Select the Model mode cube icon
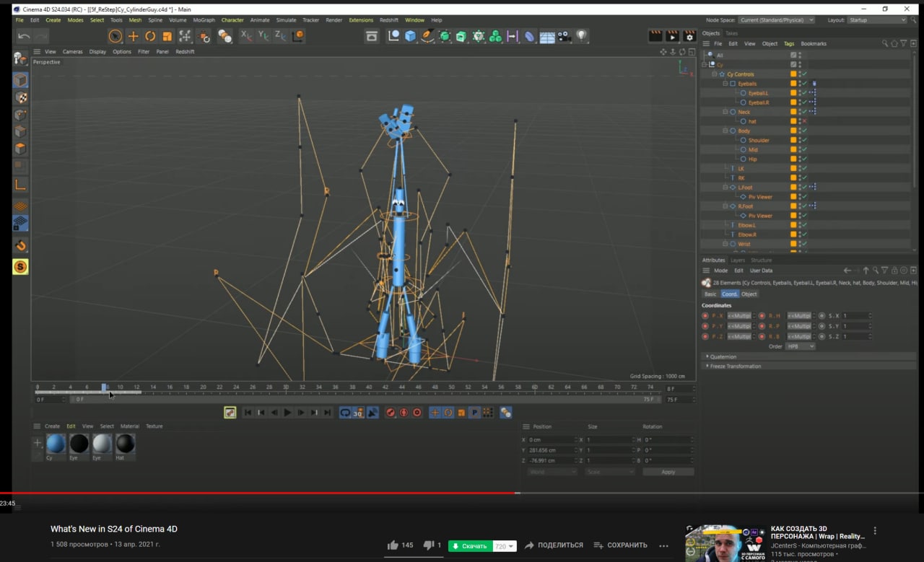Screen dimensions: 924x562 21,80
